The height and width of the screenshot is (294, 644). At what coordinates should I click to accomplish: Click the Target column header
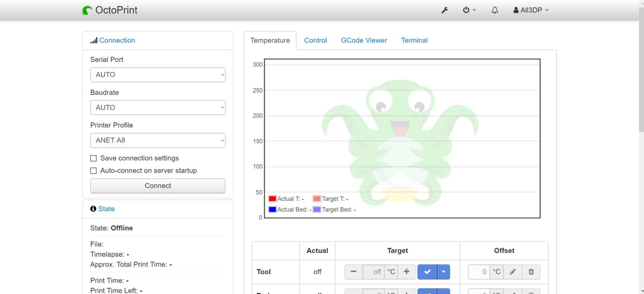[x=398, y=251]
